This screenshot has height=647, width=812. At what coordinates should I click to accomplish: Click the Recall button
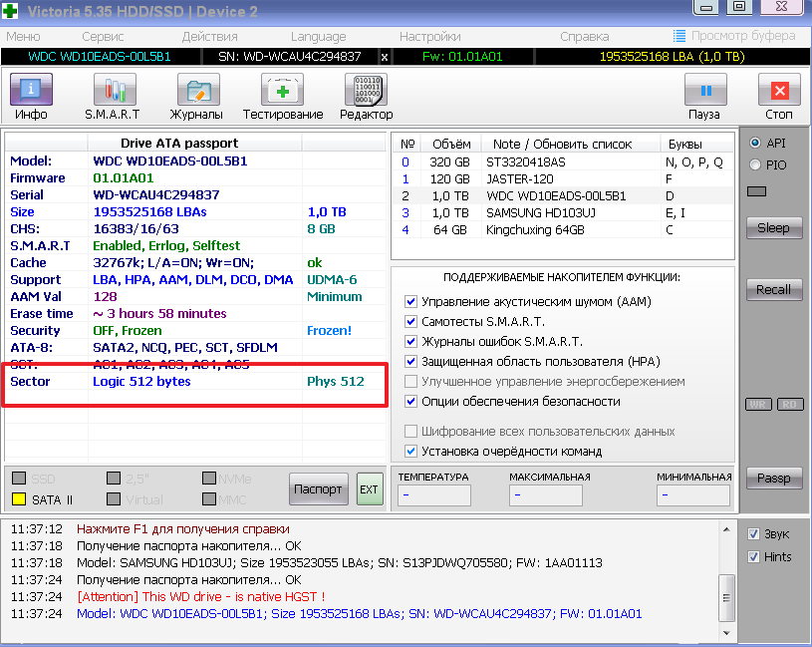point(774,289)
